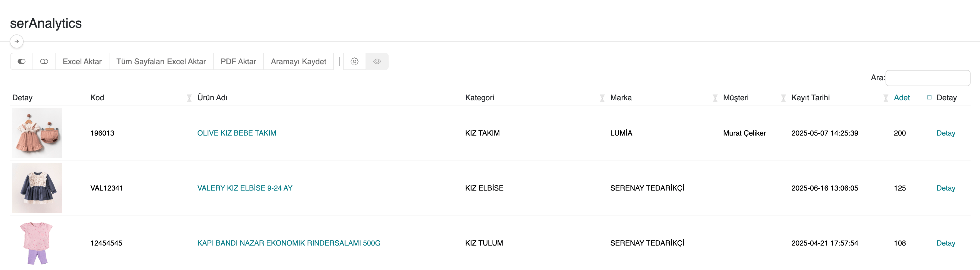Viewport: 980px width, 270px height.
Task: Sort by Kayıt Tarihi column sort icon
Action: coord(886,98)
